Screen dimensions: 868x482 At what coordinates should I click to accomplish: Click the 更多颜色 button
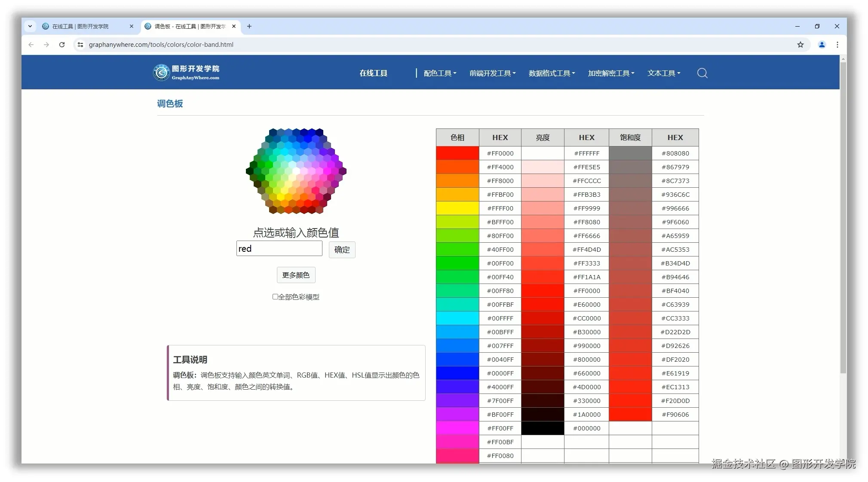point(296,275)
